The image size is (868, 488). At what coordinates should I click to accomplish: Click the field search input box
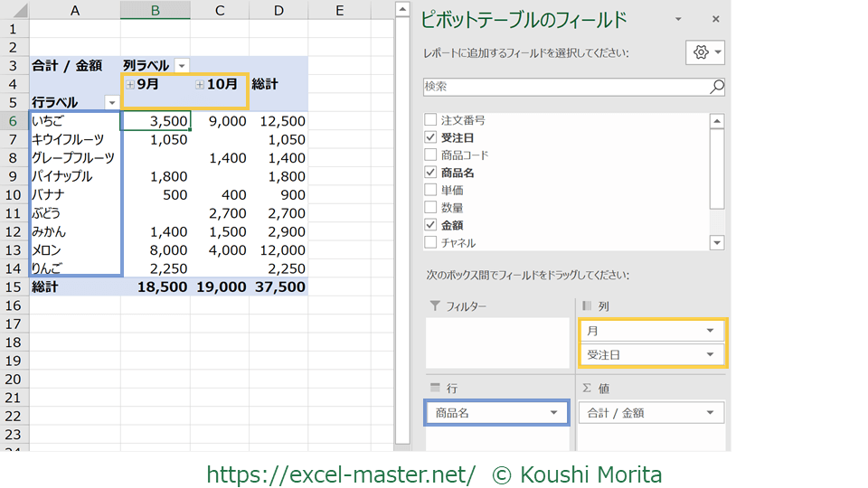[565, 87]
